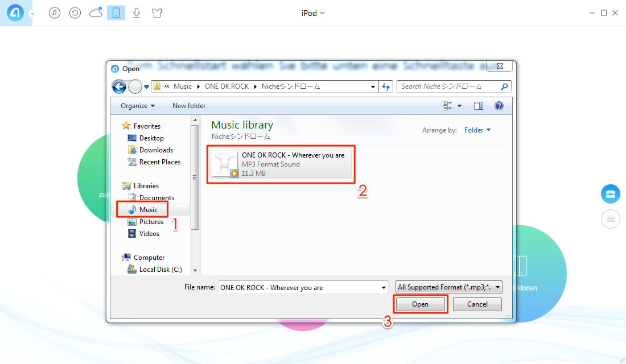Click Music in the address path
The width and height of the screenshot is (626, 364).
183,86
